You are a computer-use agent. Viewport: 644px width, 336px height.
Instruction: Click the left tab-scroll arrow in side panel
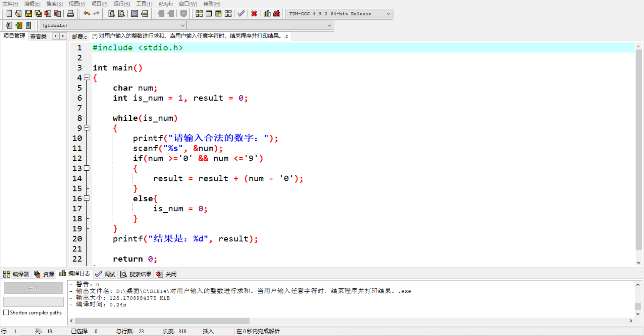click(x=56, y=36)
